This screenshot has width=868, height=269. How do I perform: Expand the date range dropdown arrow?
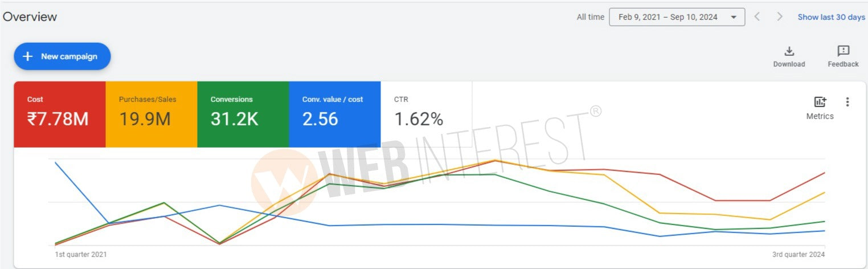[x=734, y=17]
